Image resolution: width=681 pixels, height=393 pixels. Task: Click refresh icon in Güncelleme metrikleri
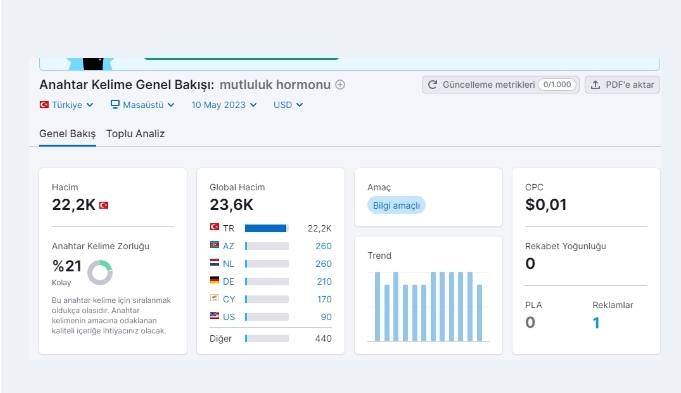432,85
